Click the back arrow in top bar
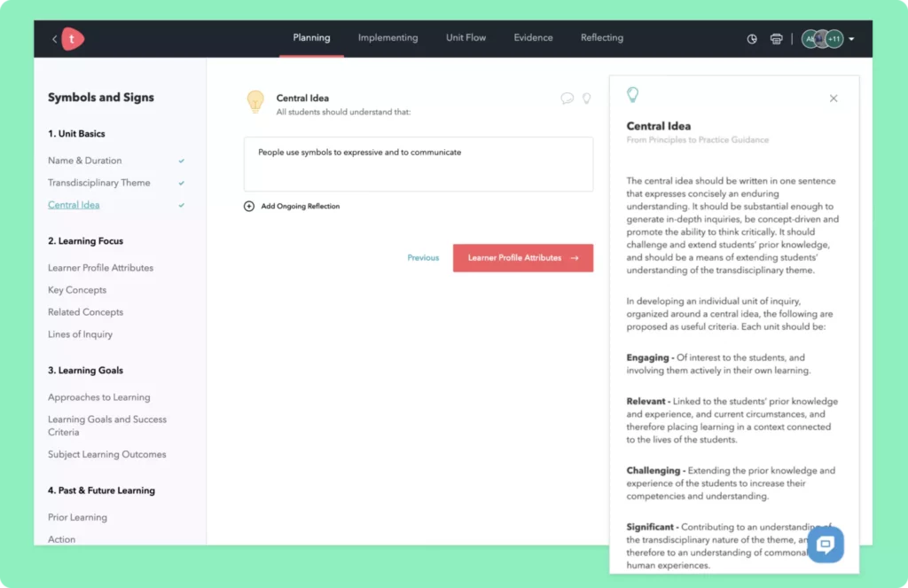 (x=54, y=39)
